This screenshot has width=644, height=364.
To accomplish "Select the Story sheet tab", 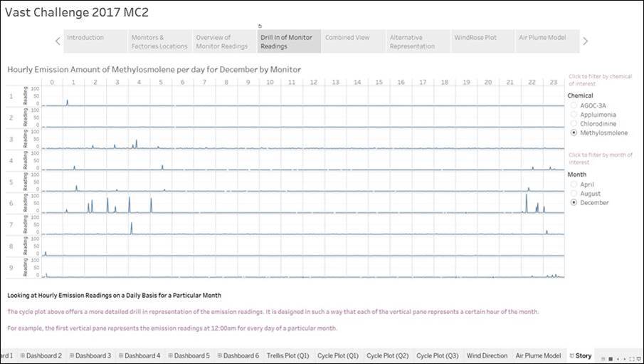I will tap(581, 355).
